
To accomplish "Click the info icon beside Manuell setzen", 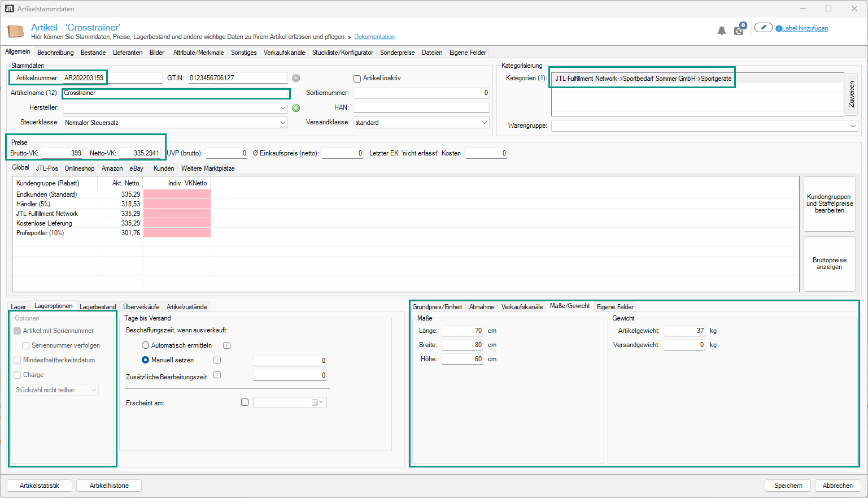I will pyautogui.click(x=217, y=360).
